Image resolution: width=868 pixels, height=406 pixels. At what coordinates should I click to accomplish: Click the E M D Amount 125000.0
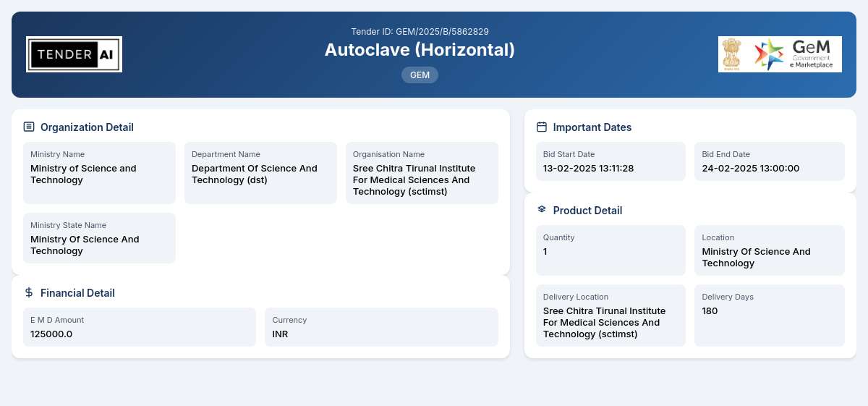(51, 334)
